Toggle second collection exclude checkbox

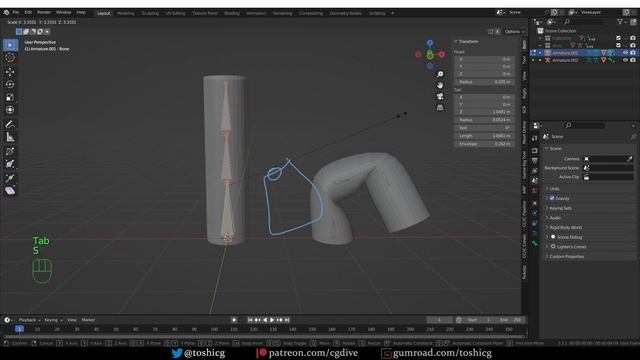618,45
